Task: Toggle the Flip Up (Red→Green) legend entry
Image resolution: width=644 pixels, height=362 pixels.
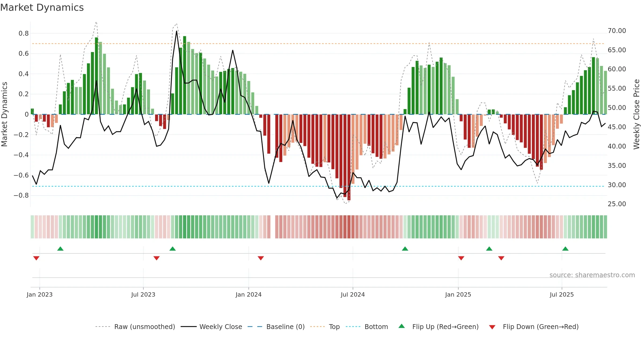Action: (438, 327)
